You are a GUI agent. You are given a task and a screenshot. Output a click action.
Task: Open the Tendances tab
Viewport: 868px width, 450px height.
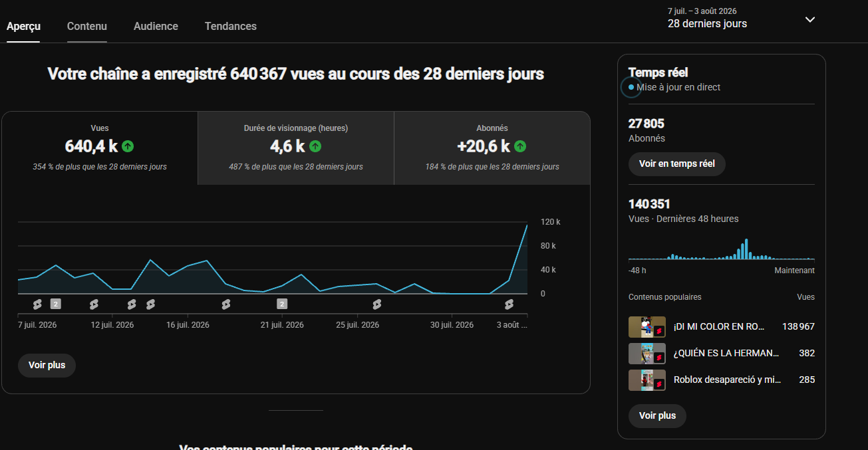pyautogui.click(x=231, y=26)
